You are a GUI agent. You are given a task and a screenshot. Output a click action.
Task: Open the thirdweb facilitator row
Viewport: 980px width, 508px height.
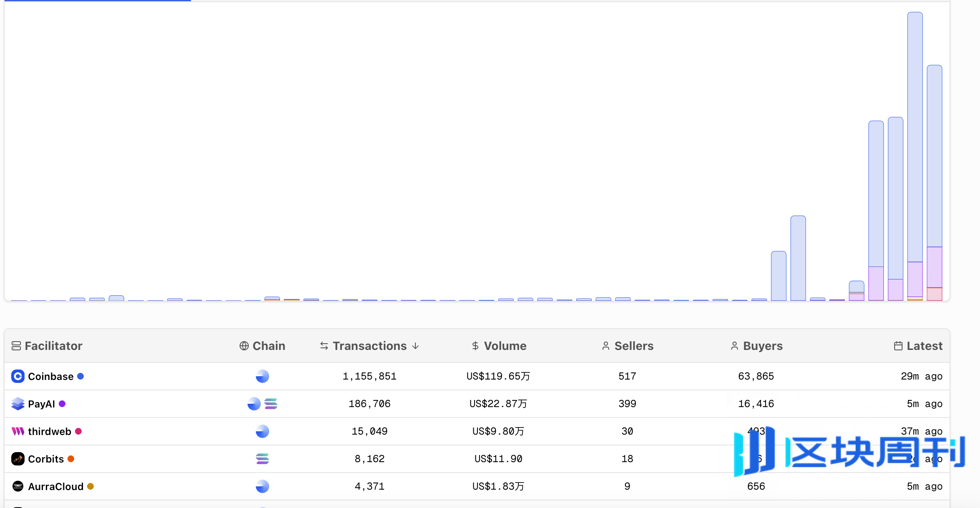(49, 431)
